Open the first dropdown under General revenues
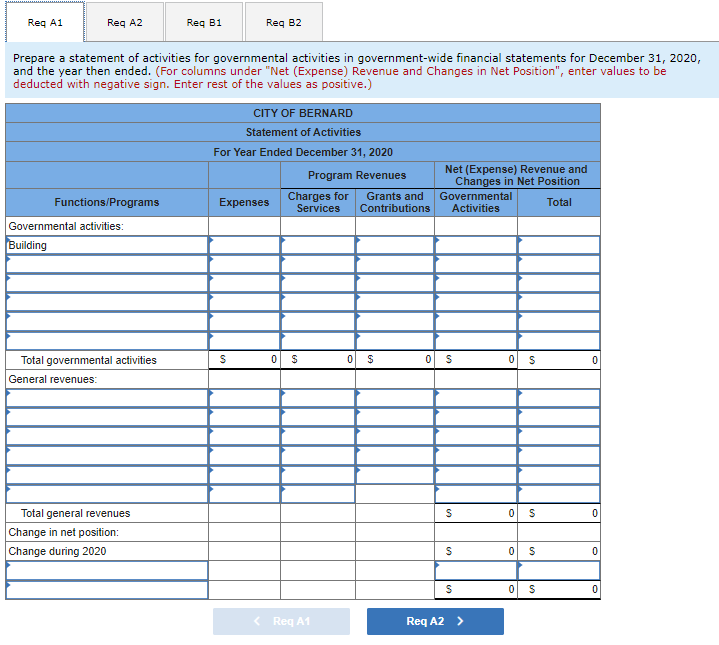The width and height of the screenshot is (719, 645). 107,398
